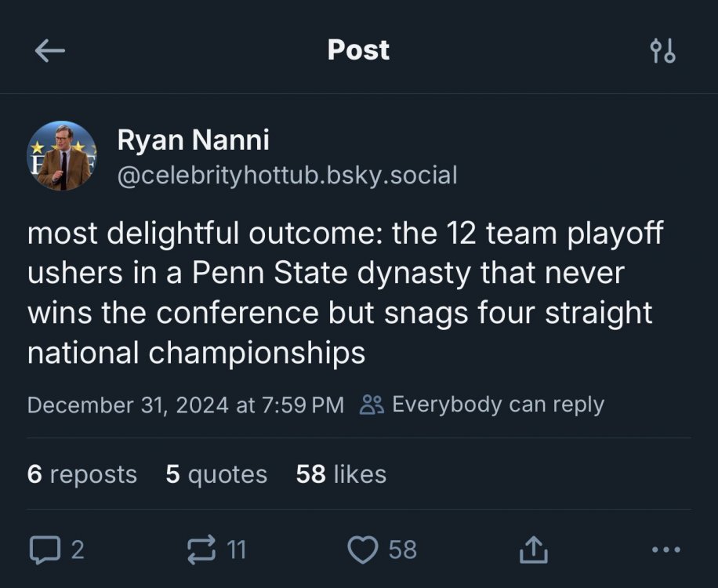Open more options ellipsis menu

(x=665, y=550)
